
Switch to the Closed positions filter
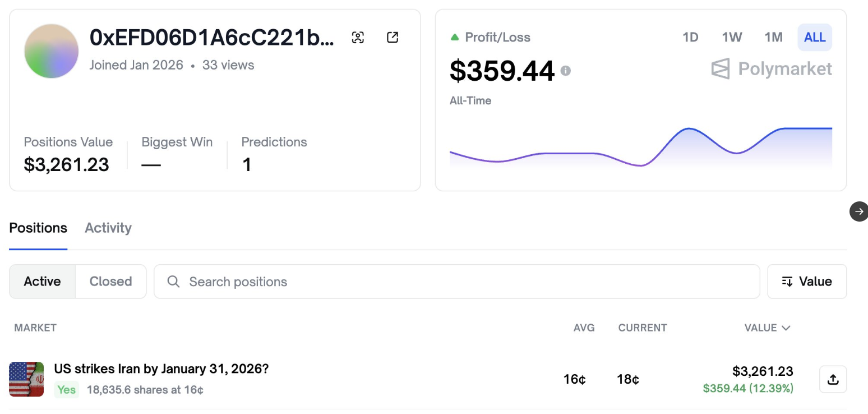pyautogui.click(x=110, y=282)
